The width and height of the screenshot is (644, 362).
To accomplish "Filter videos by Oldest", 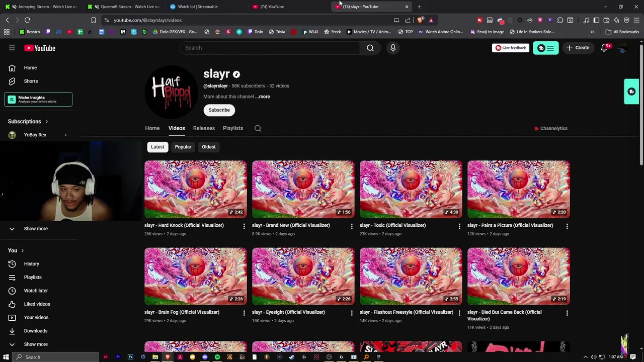I will [209, 147].
